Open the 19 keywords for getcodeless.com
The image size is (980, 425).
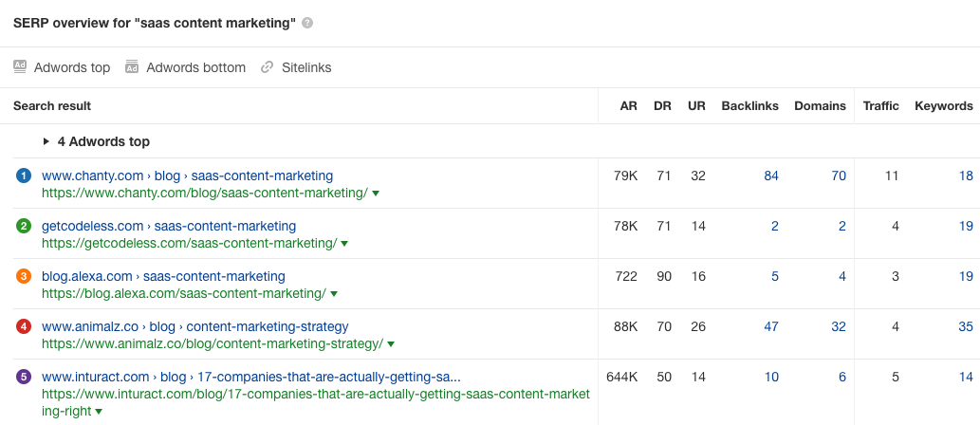pos(967,226)
